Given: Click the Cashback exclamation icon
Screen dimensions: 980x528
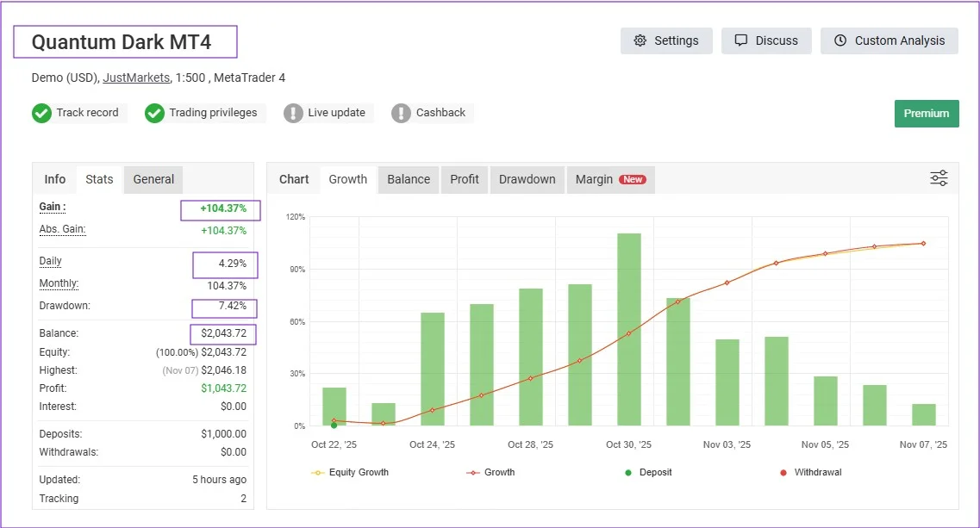Looking at the screenshot, I should click(401, 113).
